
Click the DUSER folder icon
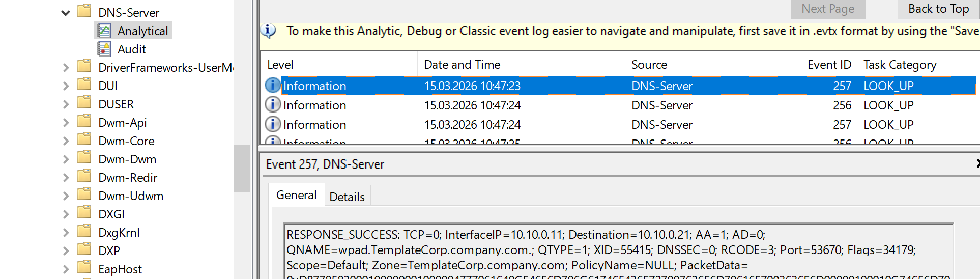[x=84, y=103]
